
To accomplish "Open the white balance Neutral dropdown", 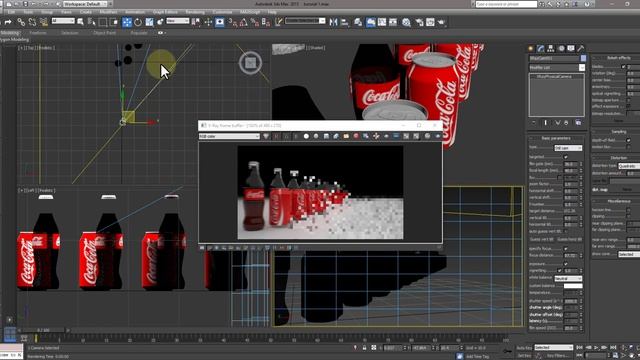I will (568, 278).
